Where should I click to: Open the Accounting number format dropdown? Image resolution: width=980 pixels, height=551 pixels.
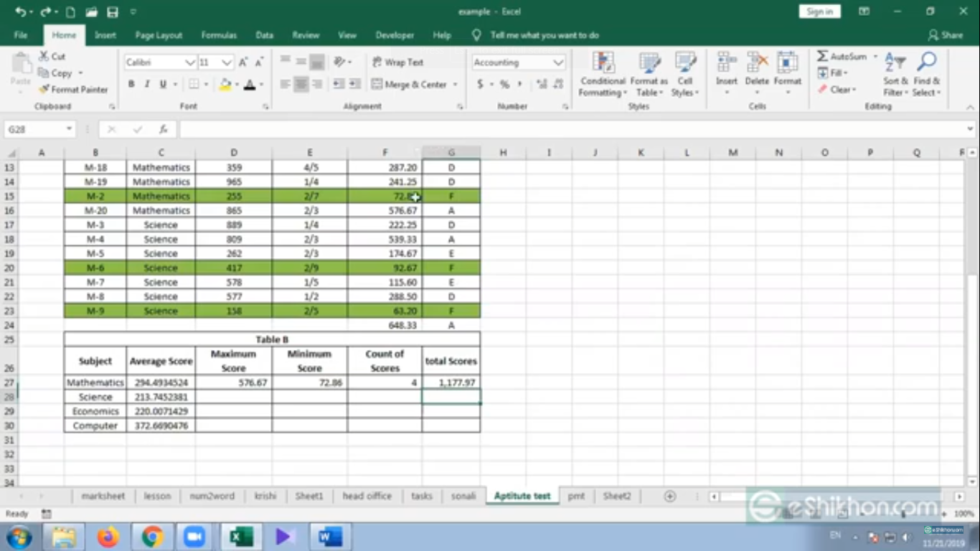point(558,63)
